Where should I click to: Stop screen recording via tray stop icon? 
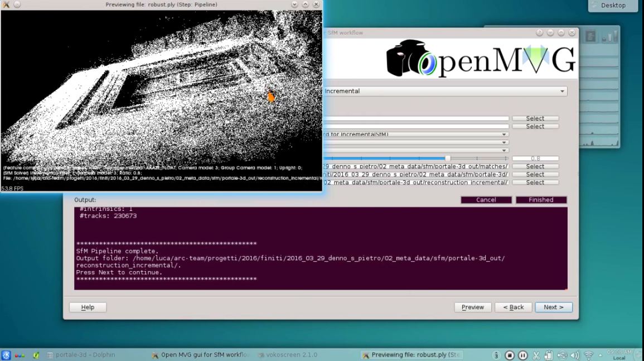[x=509, y=355]
